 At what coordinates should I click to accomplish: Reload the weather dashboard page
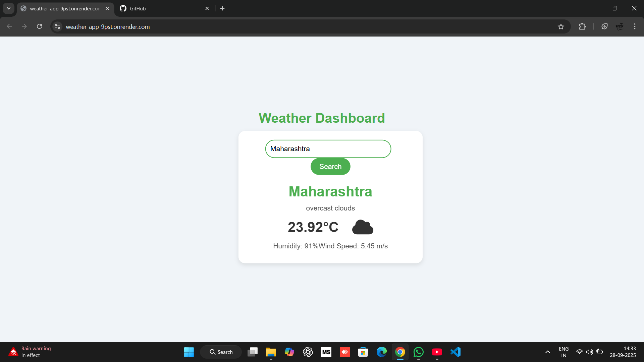tap(39, 26)
